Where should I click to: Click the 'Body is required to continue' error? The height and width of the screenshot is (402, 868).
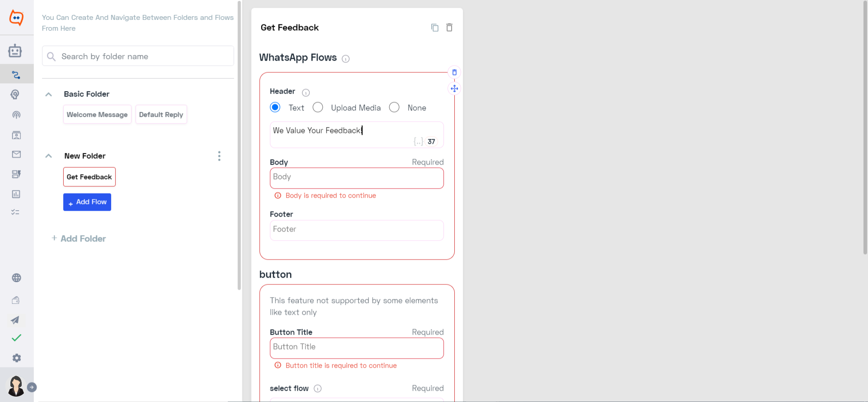(x=330, y=195)
